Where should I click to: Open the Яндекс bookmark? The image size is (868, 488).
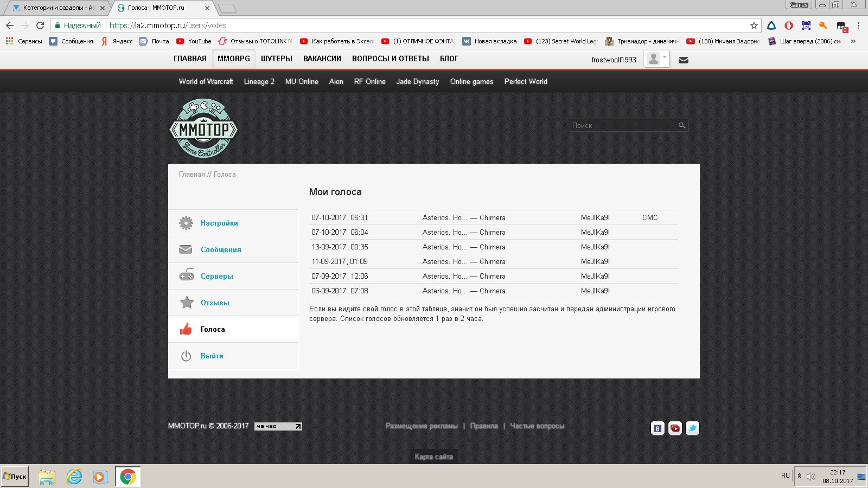[x=117, y=41]
